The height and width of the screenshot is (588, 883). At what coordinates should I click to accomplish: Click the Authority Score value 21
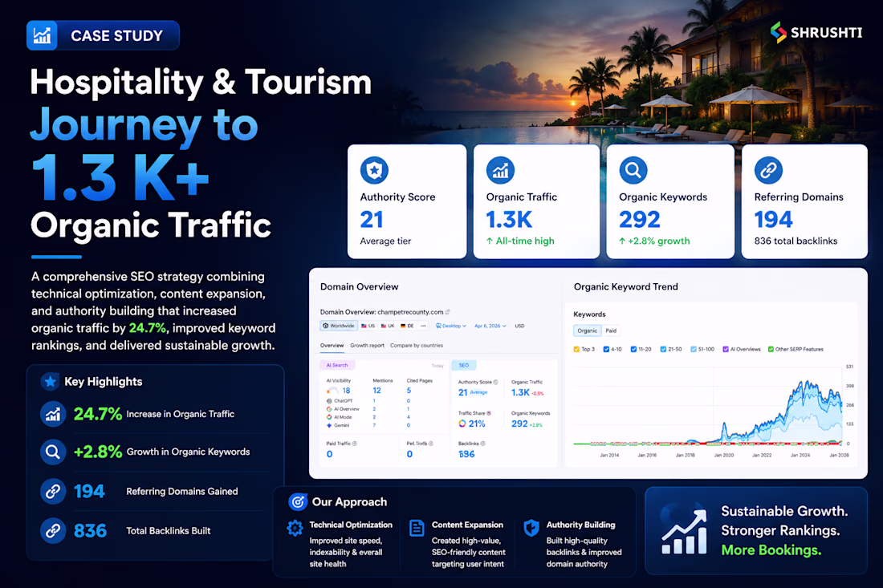[x=463, y=393]
